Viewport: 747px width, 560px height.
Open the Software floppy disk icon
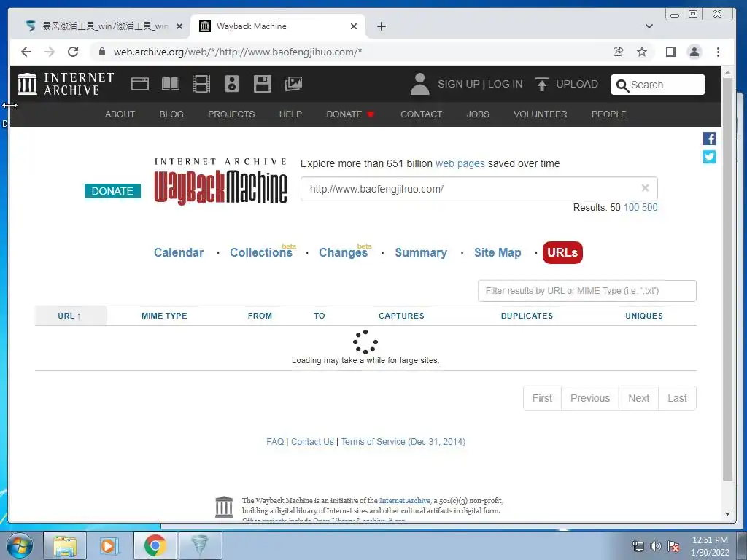263,84
